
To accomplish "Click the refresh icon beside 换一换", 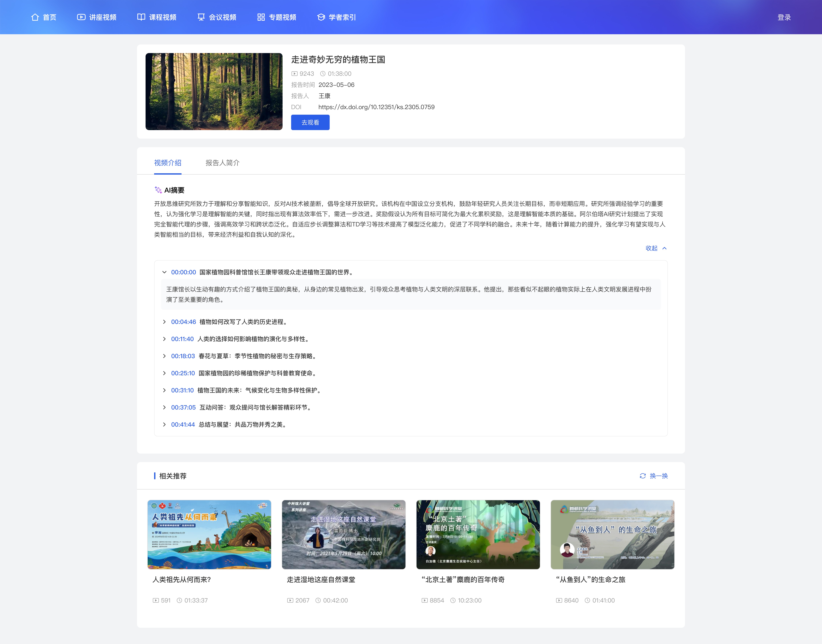I will (x=643, y=476).
